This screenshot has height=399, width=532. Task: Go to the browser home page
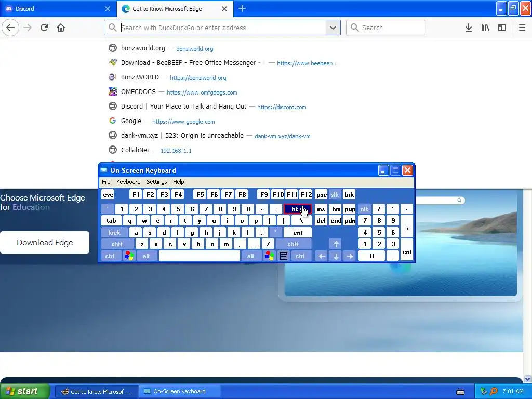pos(61,28)
